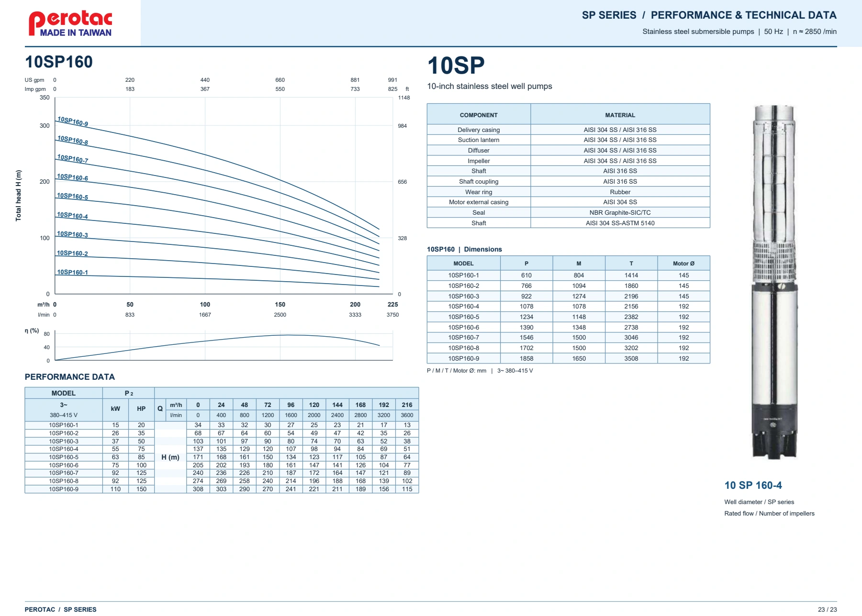Select the AISI 304 SS-ASTM 5140 cell
The height and width of the screenshot is (616, 862).
620,223
